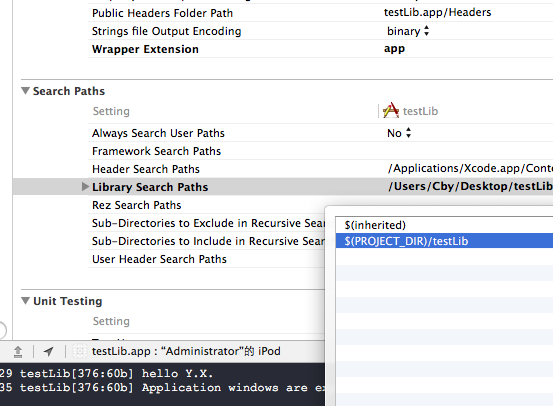Select the Wrapper Extension setting
Viewport: 553px width, 406px height.
(145, 49)
